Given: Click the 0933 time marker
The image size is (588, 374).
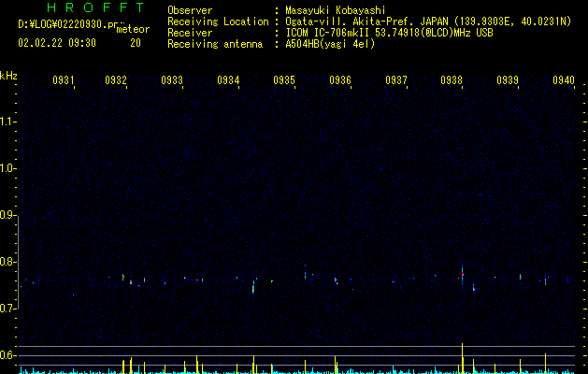Looking at the screenshot, I should point(172,80).
